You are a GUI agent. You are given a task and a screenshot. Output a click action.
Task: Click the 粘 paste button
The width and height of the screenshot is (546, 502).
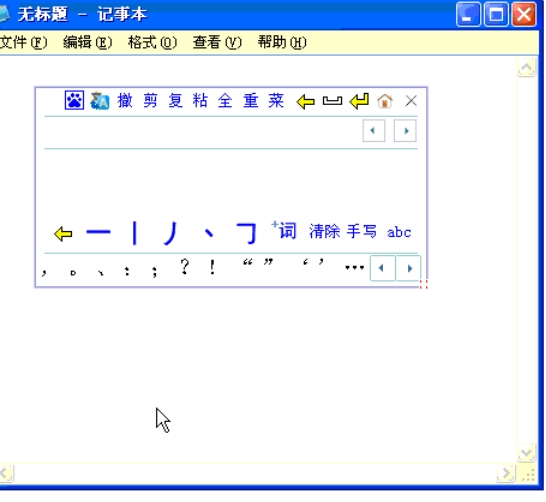click(x=200, y=101)
